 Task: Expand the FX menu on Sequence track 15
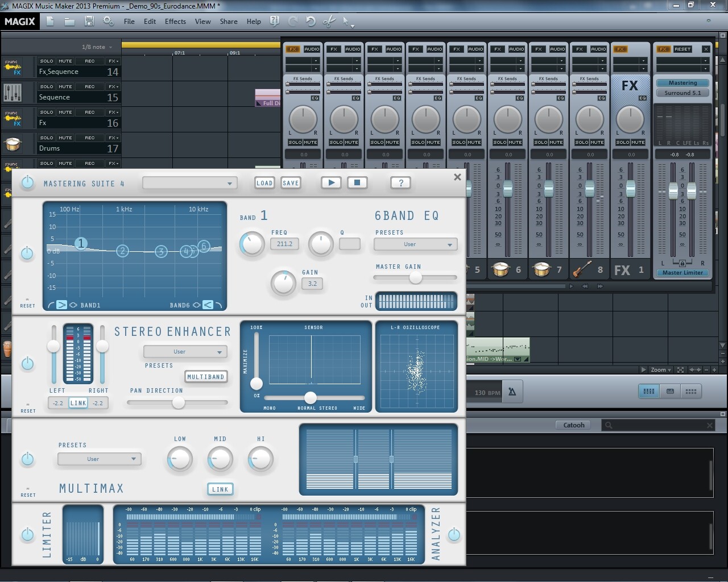tap(113, 86)
